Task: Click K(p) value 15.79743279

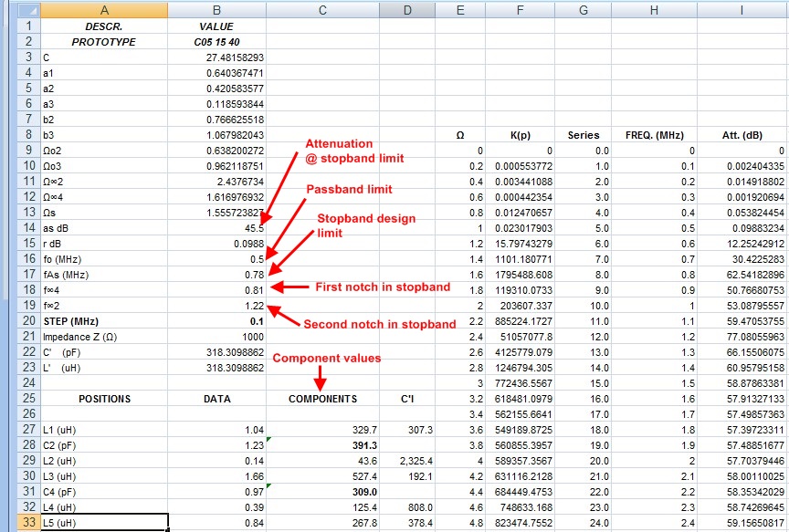Action: tap(520, 244)
